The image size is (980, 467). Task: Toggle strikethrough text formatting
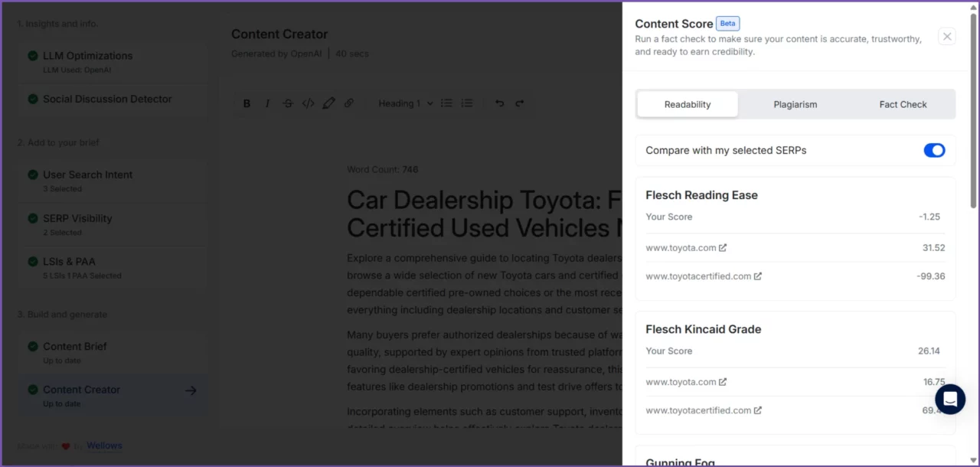(x=288, y=103)
